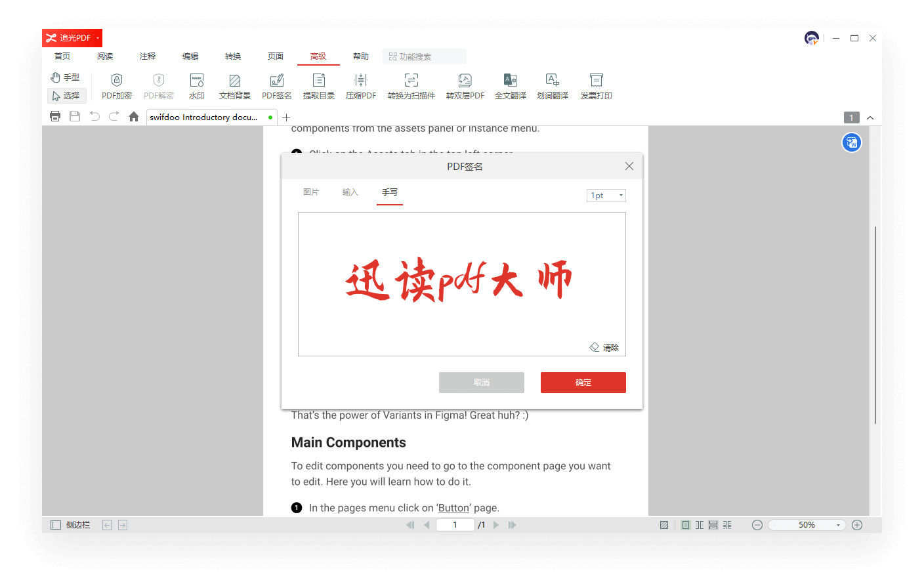Open the 水印 watermark tool
924x588 pixels.
point(197,81)
